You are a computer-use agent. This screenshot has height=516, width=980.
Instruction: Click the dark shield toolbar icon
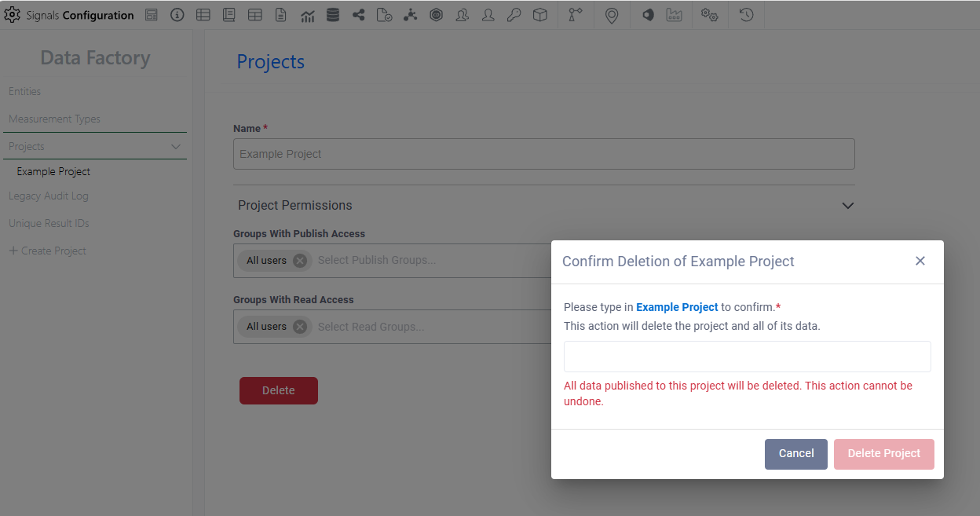click(x=648, y=15)
